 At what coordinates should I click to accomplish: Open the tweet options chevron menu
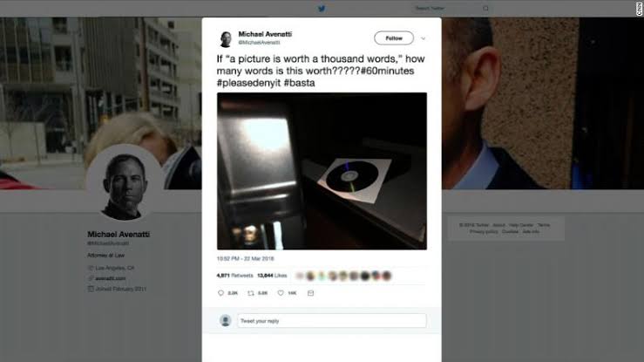[423, 38]
